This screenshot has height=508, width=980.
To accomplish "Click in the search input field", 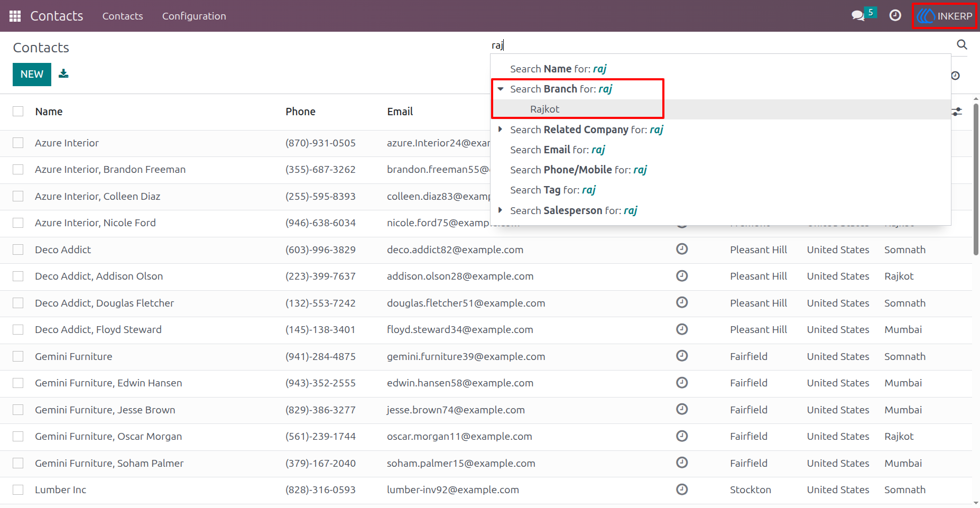I will pos(721,45).
